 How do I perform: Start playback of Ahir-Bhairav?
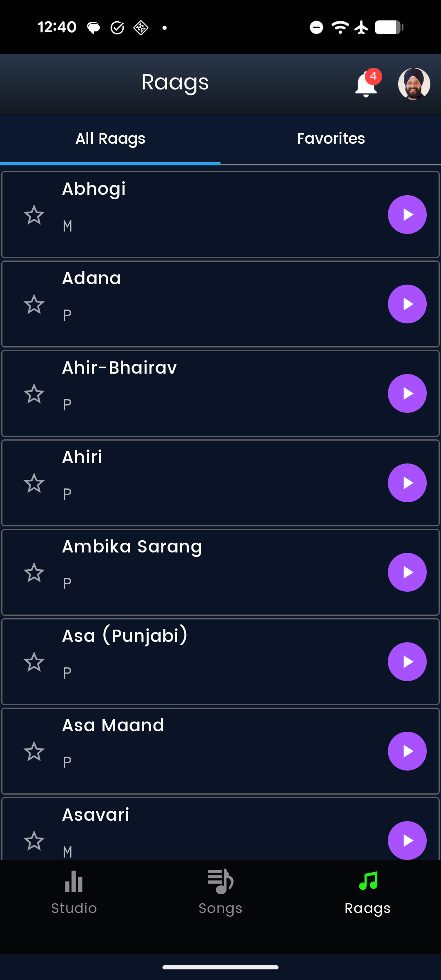[x=407, y=394]
